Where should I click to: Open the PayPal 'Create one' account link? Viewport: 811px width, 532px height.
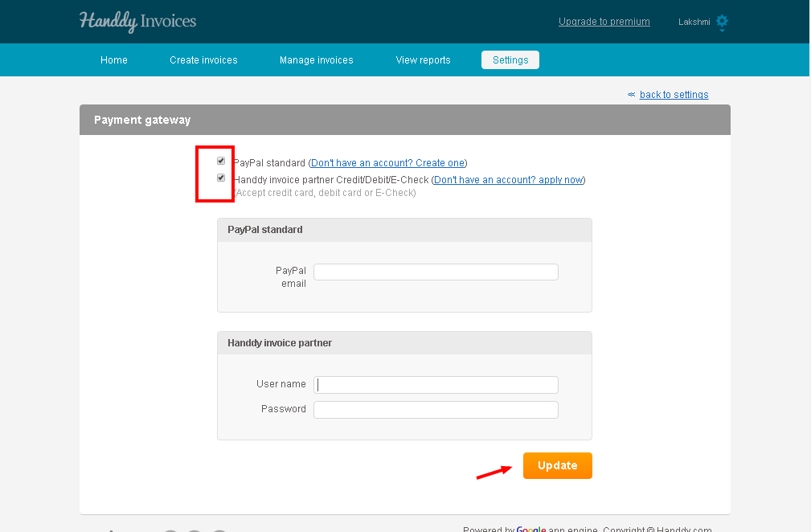388,163
